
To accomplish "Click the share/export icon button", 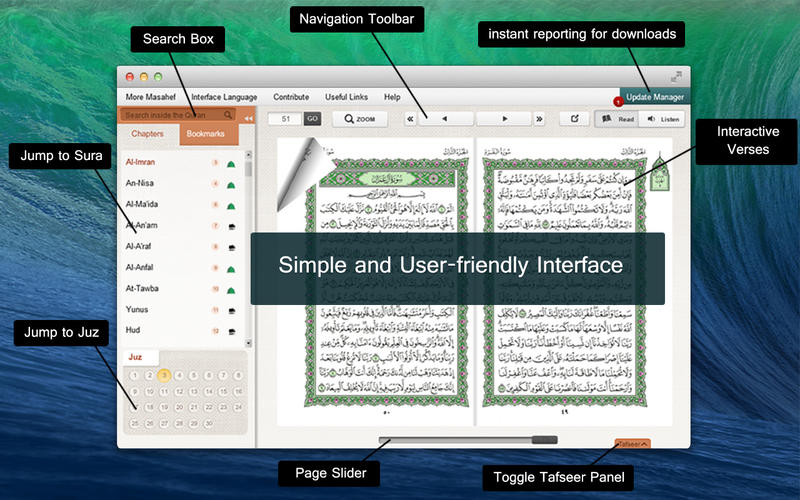I will [x=574, y=119].
